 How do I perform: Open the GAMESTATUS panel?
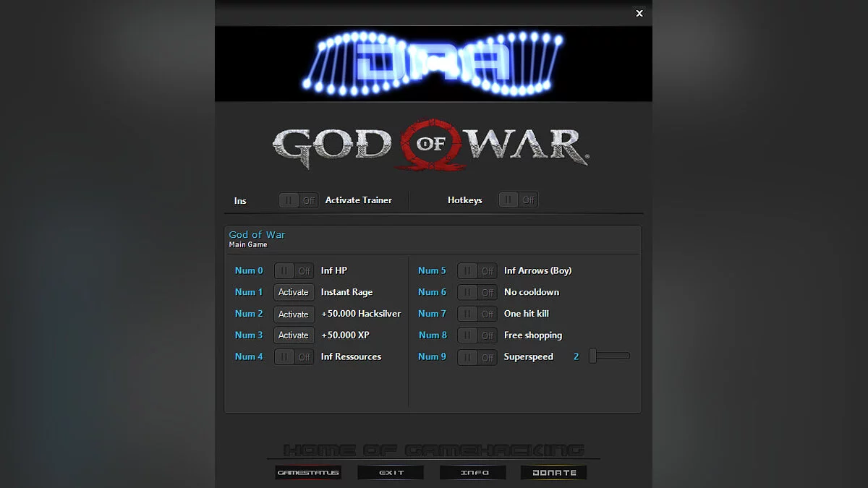pyautogui.click(x=307, y=472)
